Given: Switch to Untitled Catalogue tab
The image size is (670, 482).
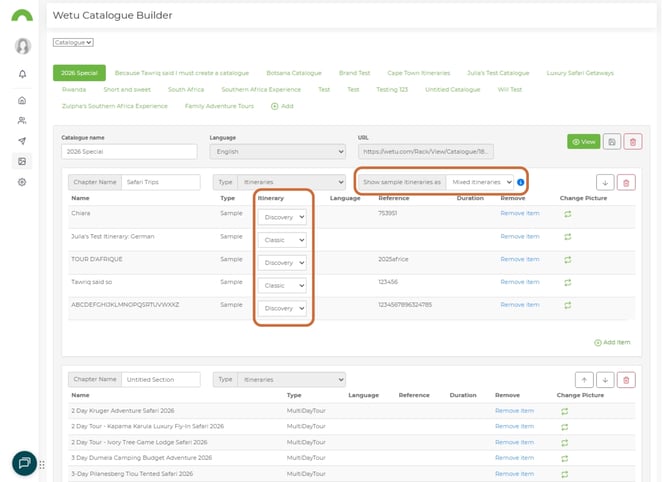Looking at the screenshot, I should coord(453,89).
